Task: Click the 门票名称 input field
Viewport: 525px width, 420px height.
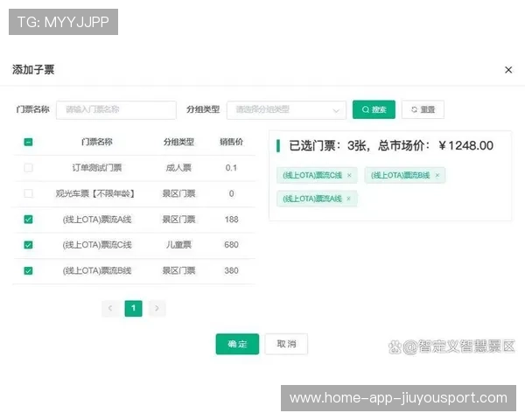Action: pyautogui.click(x=116, y=110)
